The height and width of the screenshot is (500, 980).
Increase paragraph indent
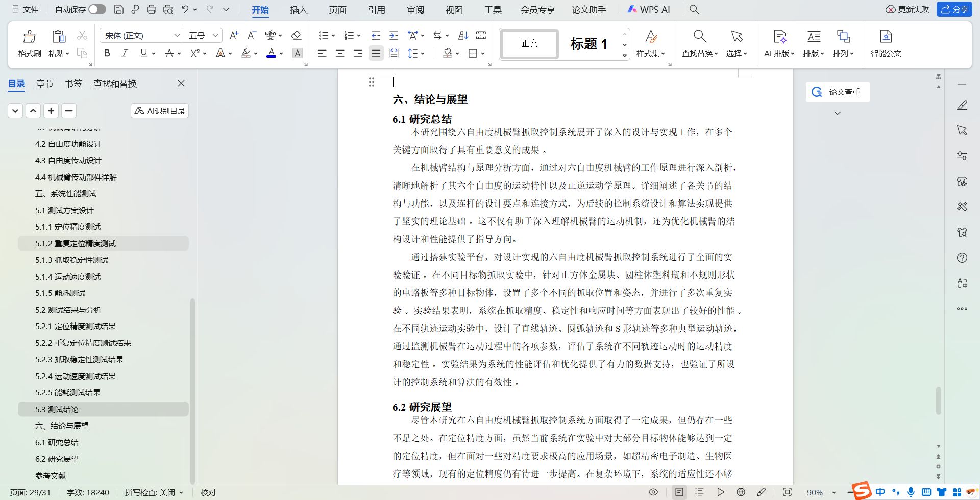tap(394, 35)
